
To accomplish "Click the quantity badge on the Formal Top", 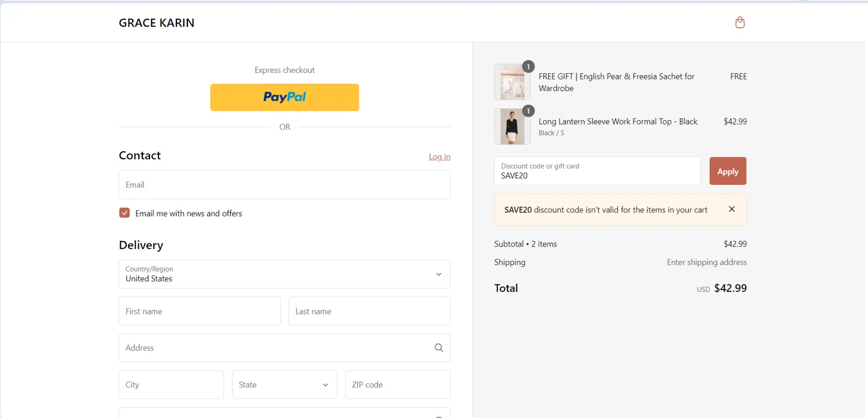I will pos(528,111).
